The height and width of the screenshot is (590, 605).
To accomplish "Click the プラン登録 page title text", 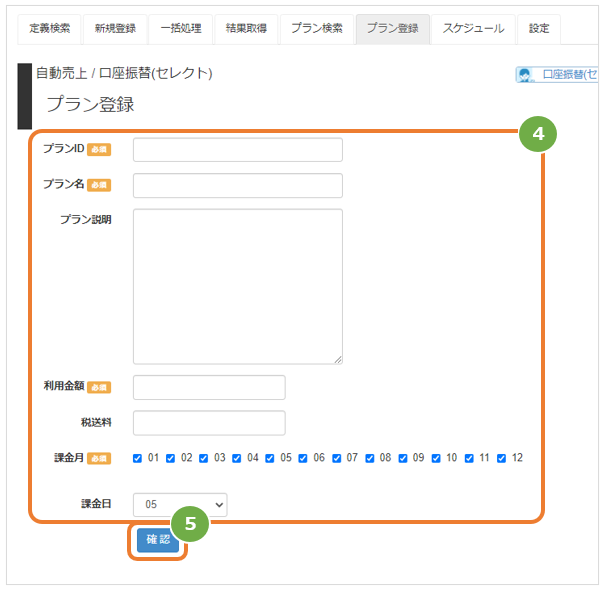I will click(90, 105).
